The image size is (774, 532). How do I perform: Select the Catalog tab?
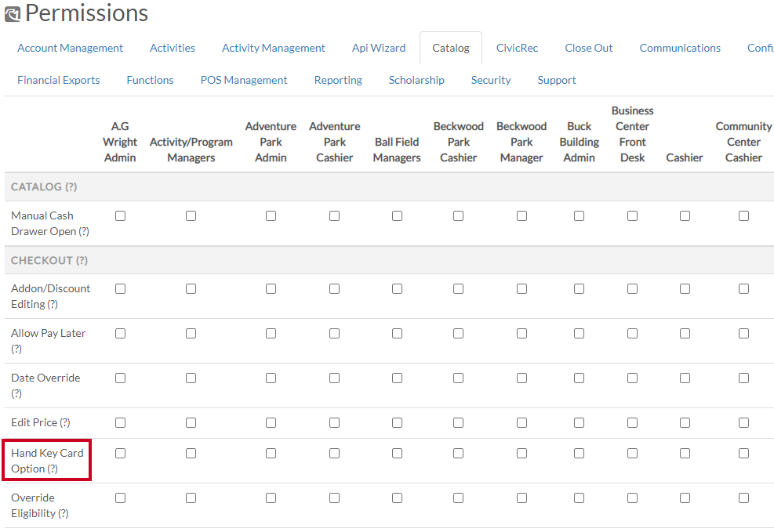(x=451, y=48)
